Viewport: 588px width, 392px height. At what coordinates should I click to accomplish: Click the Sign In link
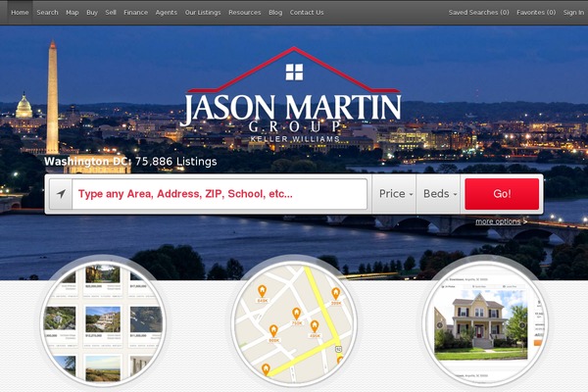[x=573, y=13]
